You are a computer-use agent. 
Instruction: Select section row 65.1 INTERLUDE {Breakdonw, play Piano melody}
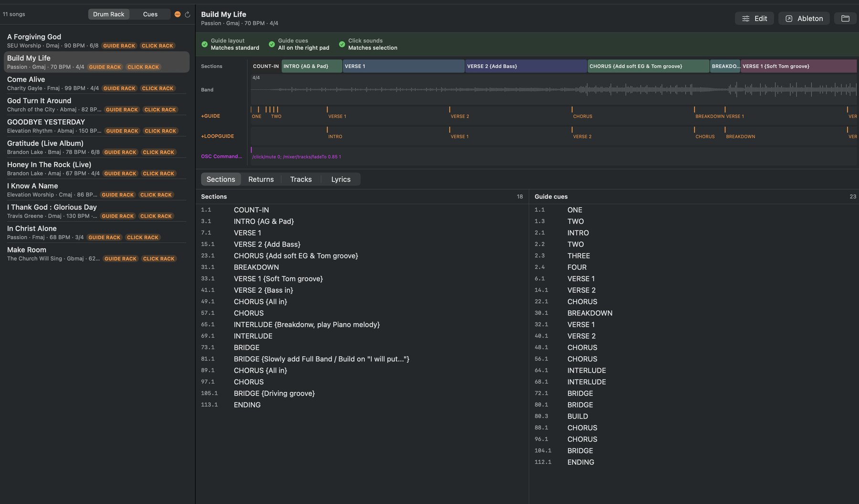[362, 325]
